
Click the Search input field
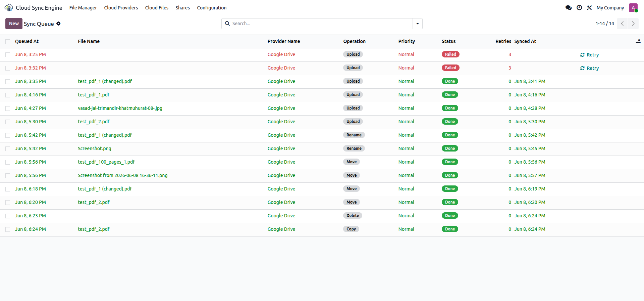(321, 24)
